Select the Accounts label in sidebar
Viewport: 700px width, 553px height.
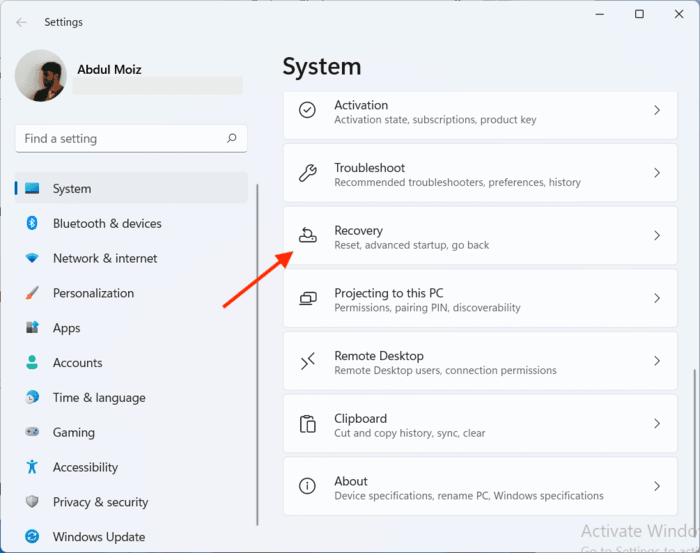point(78,362)
